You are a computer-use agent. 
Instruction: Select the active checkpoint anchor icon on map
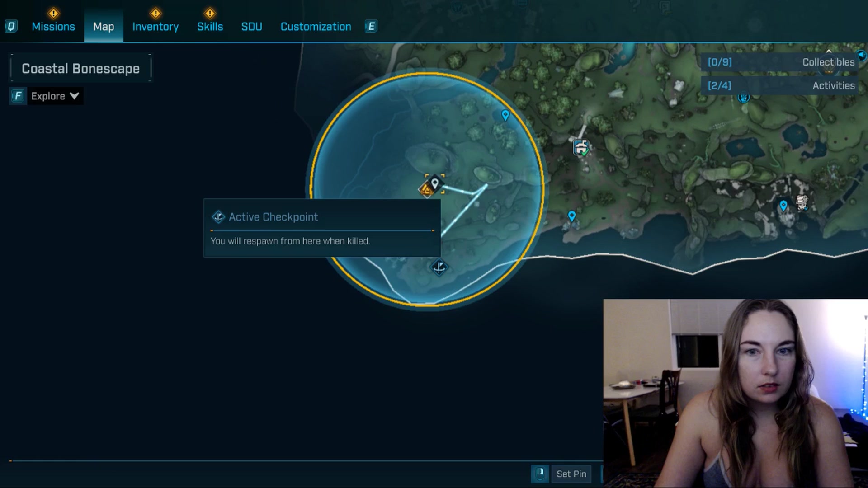coord(439,267)
